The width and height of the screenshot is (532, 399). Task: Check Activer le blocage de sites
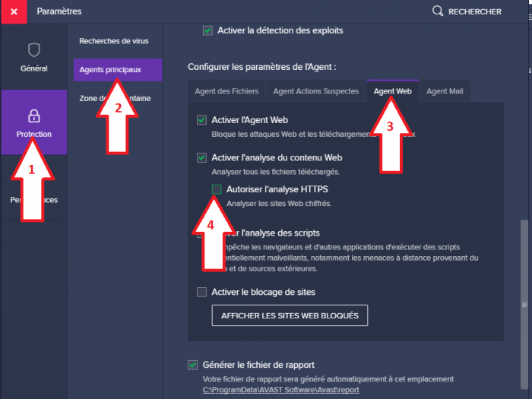click(x=201, y=292)
